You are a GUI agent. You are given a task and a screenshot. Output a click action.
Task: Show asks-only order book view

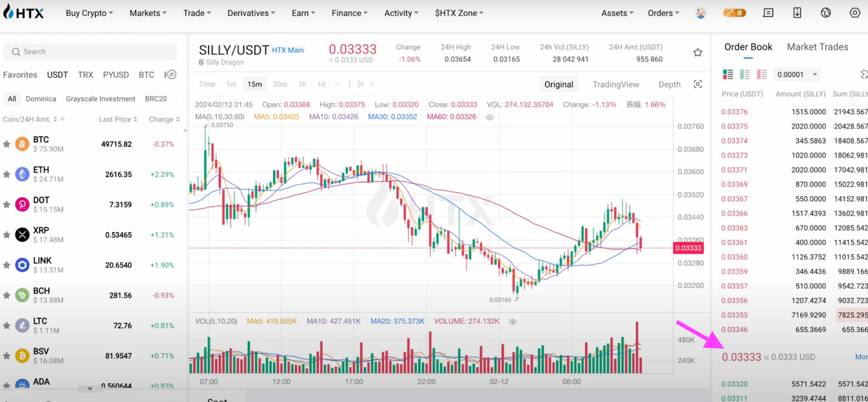pos(762,74)
